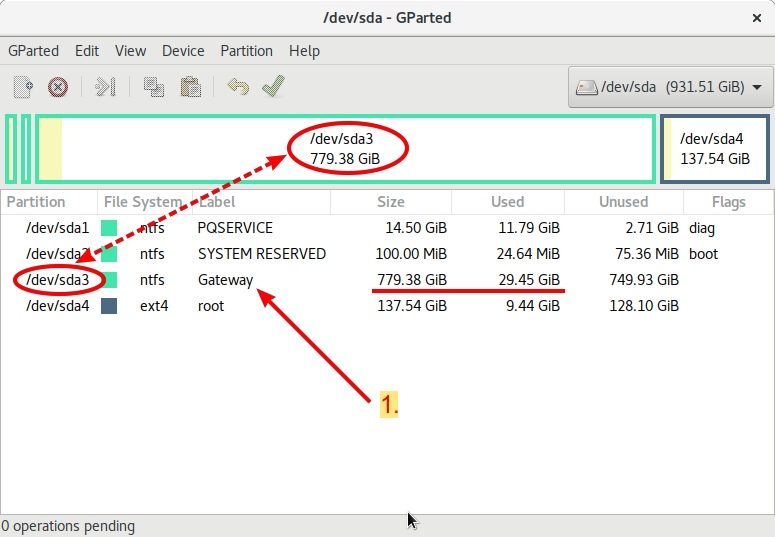Click the ext4 color swatch for /dev/sda4
The width and height of the screenshot is (775, 537).
click(109, 306)
